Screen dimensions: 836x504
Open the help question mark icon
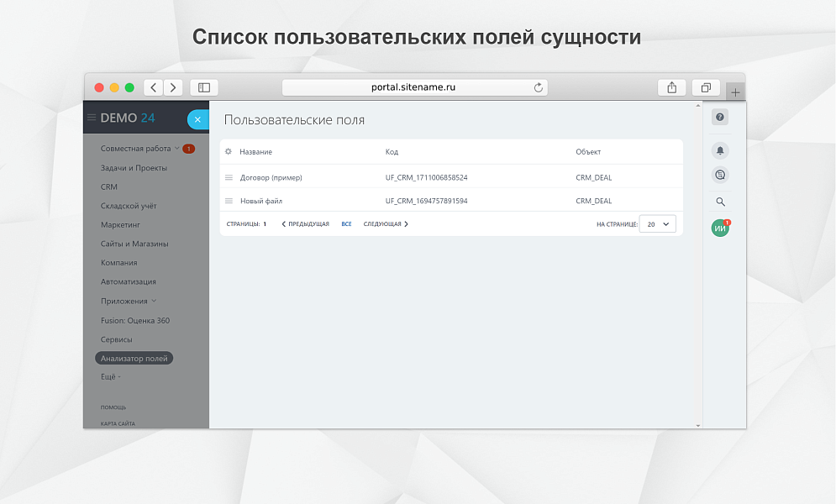720,118
